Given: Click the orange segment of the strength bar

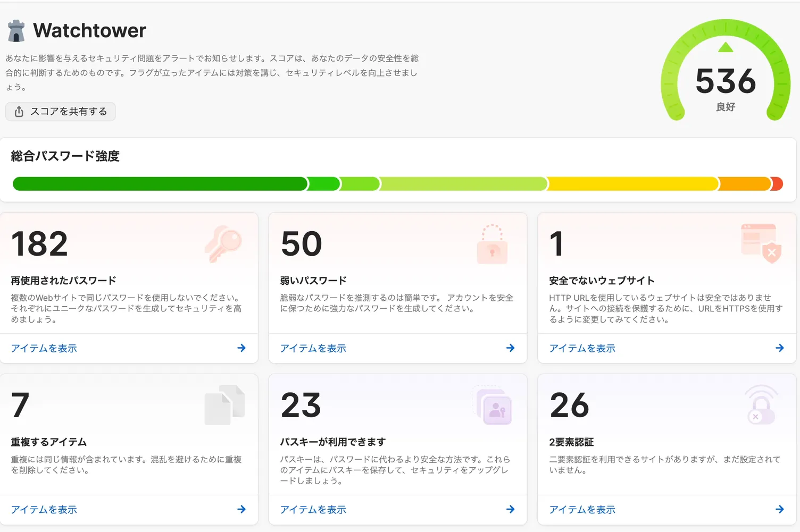Looking at the screenshot, I should coord(745,184).
